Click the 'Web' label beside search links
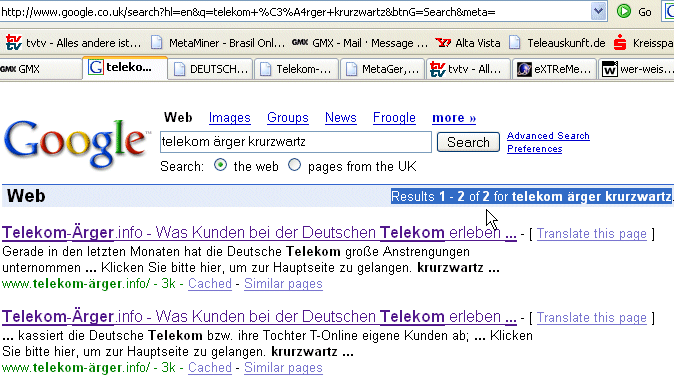 (x=178, y=117)
